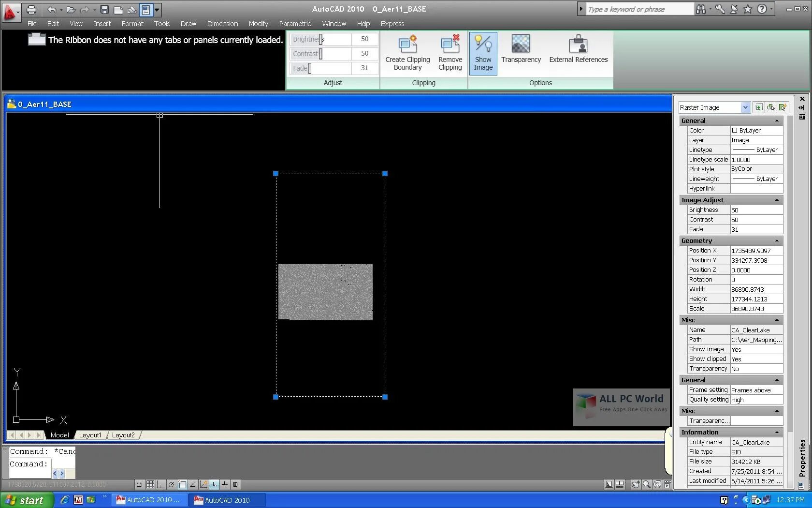Screen dimensions: 812x508
Task: Toggle Snap Mode in status bar
Action: click(140, 484)
